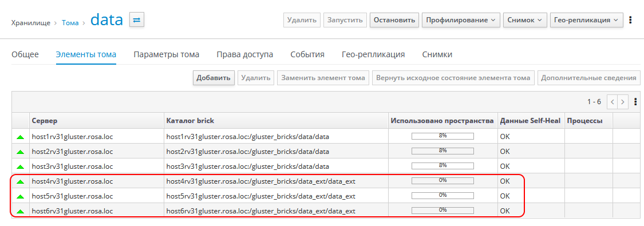Follow the Тома breadcrumb link
The width and height of the screenshot is (644, 226).
[70, 22]
